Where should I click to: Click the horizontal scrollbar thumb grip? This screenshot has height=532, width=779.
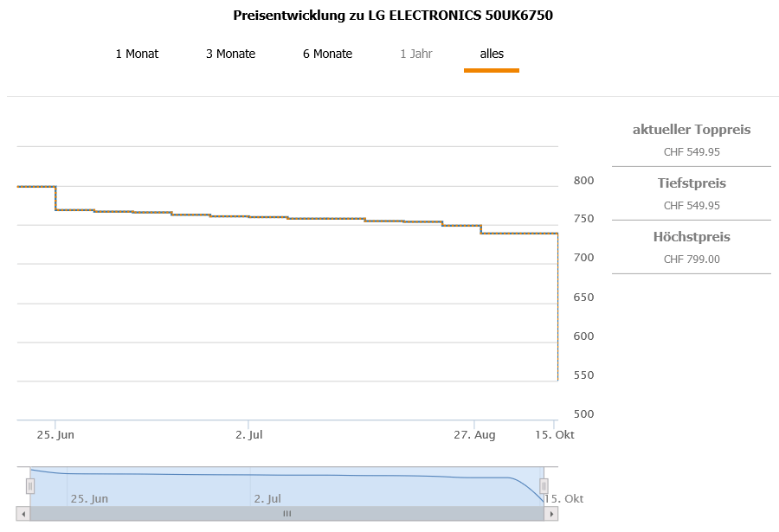[x=287, y=513]
